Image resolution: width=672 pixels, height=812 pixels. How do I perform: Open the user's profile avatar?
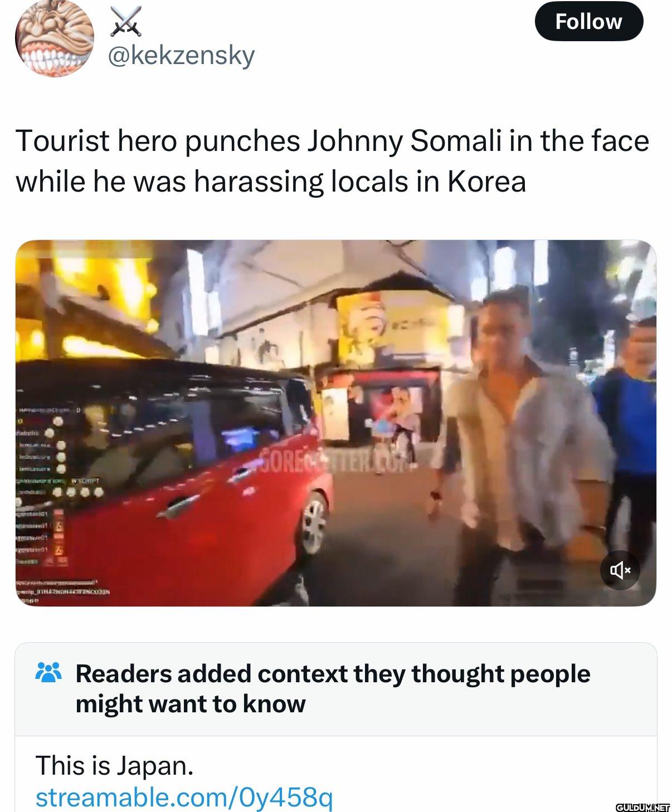pos(54,38)
